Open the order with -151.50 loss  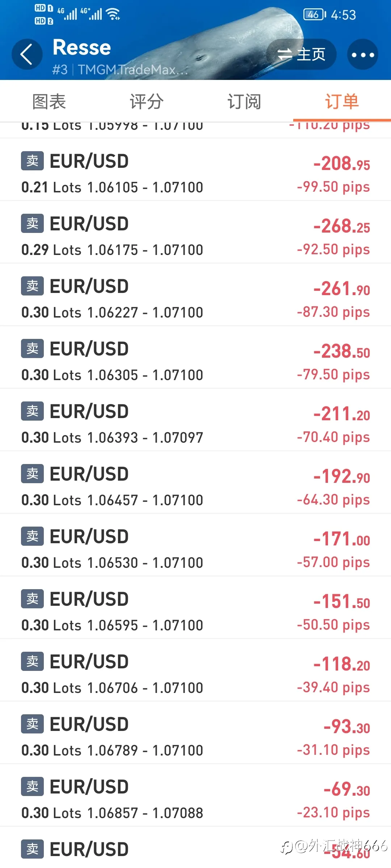(195, 608)
